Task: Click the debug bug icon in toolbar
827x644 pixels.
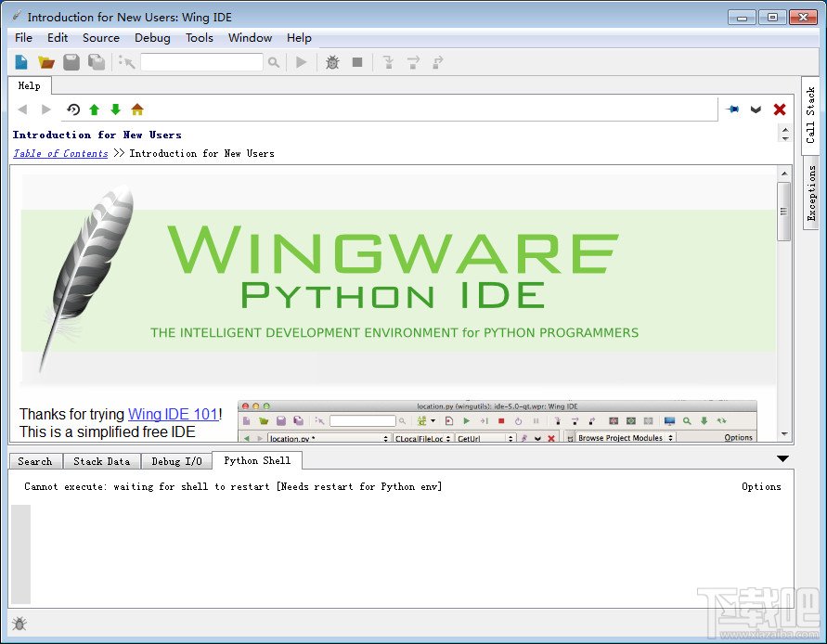Action: tap(332, 62)
